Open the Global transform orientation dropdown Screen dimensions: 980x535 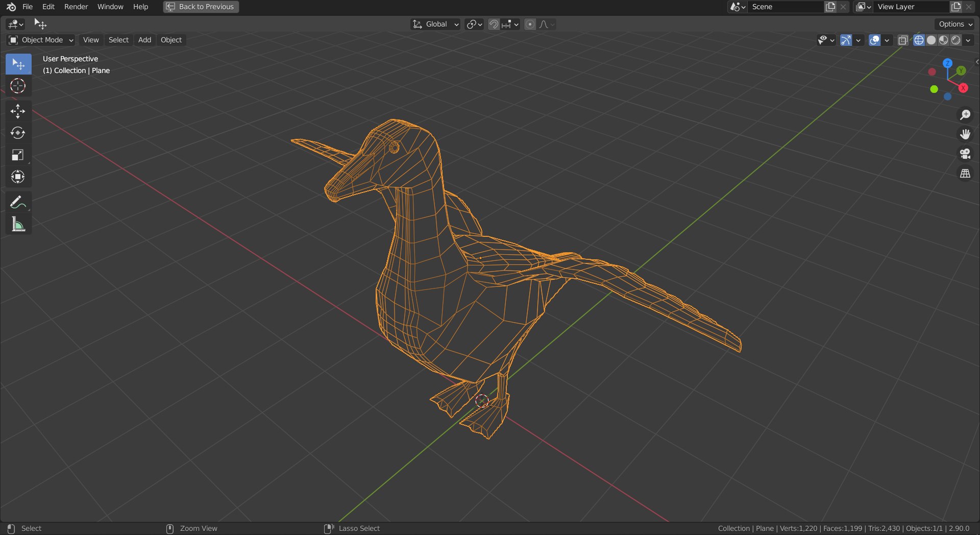(x=435, y=24)
